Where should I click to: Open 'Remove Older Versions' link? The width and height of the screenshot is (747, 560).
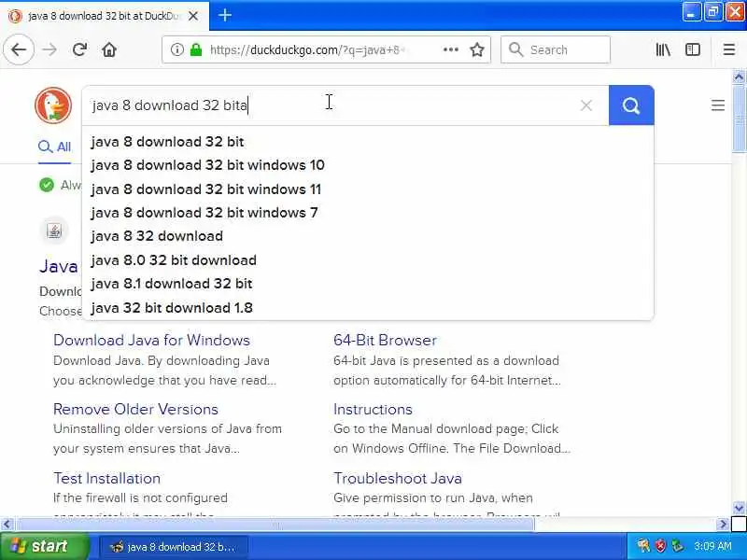[135, 409]
